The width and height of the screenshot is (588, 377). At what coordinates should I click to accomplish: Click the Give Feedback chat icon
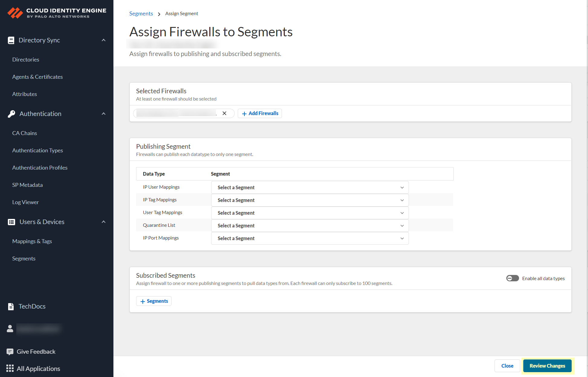10,352
